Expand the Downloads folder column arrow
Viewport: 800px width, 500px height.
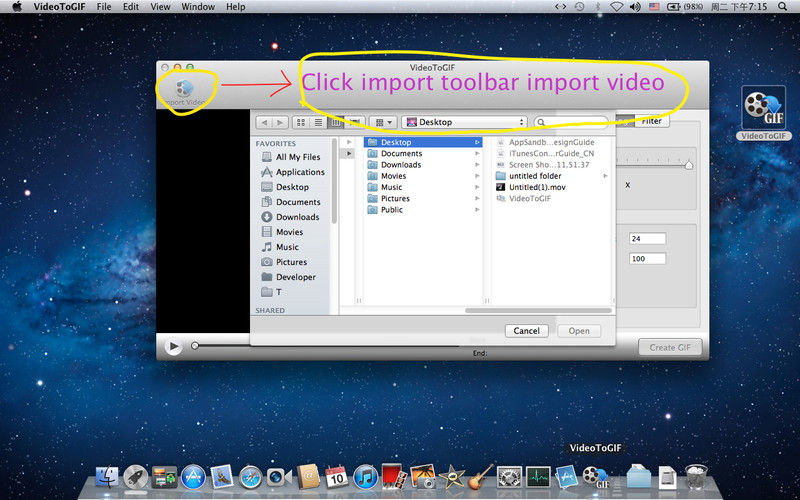pyautogui.click(x=477, y=165)
